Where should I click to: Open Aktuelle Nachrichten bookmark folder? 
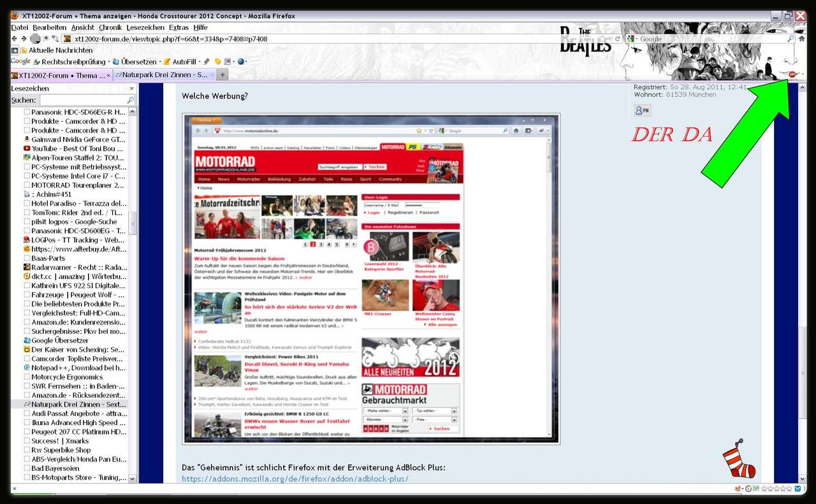tap(60, 50)
